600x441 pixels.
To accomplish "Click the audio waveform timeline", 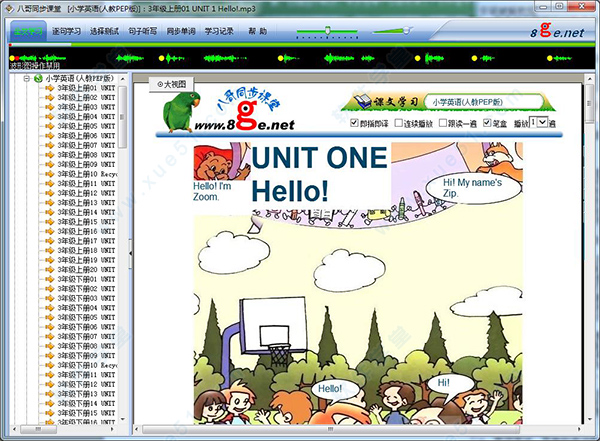I will (x=300, y=57).
